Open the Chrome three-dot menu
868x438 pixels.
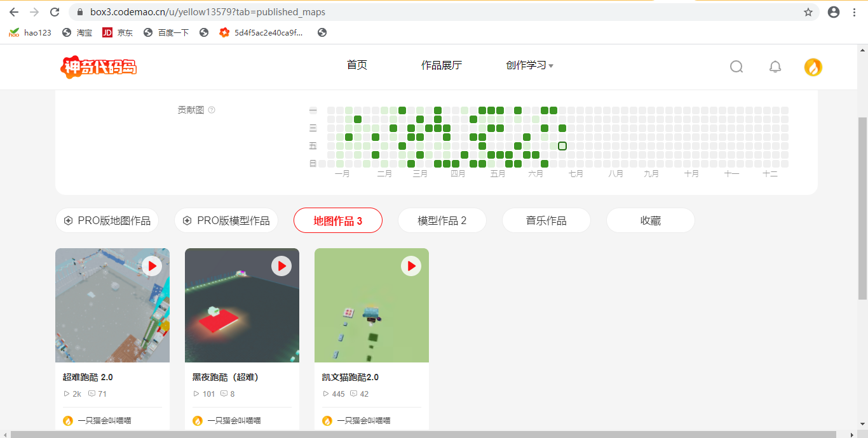[855, 12]
